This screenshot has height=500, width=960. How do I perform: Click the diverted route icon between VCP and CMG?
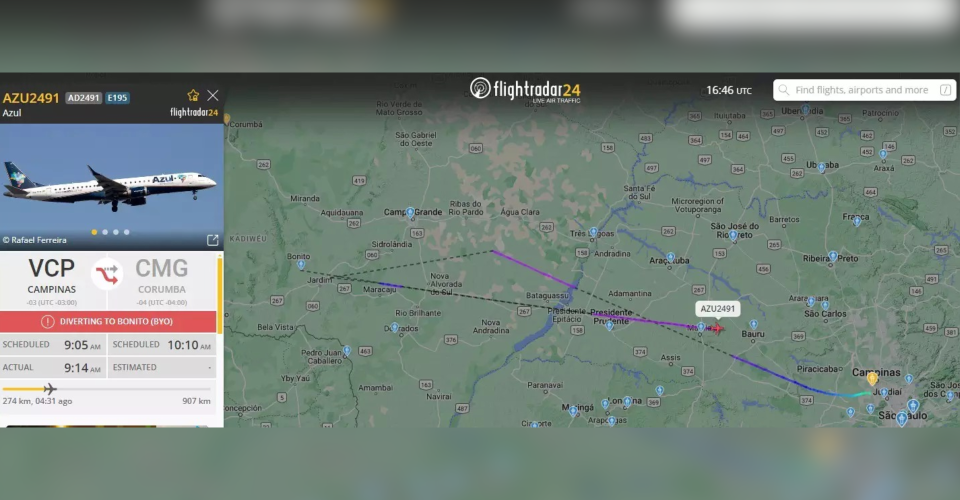pos(107,274)
